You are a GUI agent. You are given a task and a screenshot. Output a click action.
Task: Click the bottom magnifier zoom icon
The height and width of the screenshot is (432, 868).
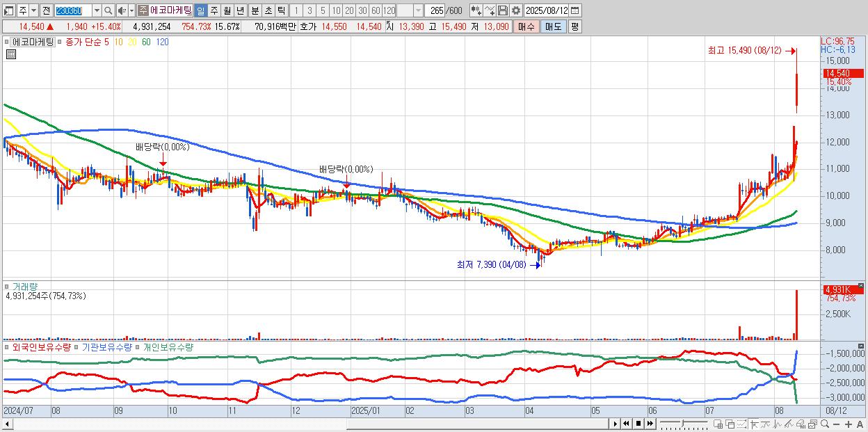825,424
